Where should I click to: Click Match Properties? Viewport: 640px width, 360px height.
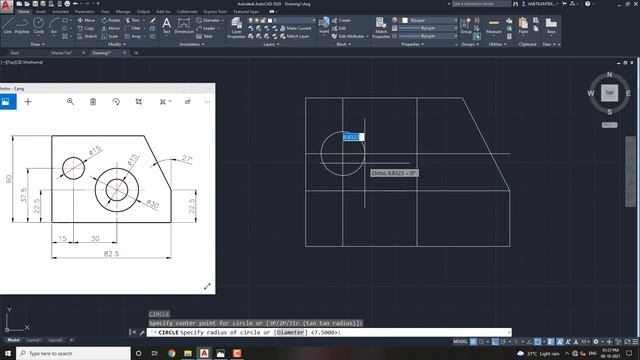tap(381, 27)
